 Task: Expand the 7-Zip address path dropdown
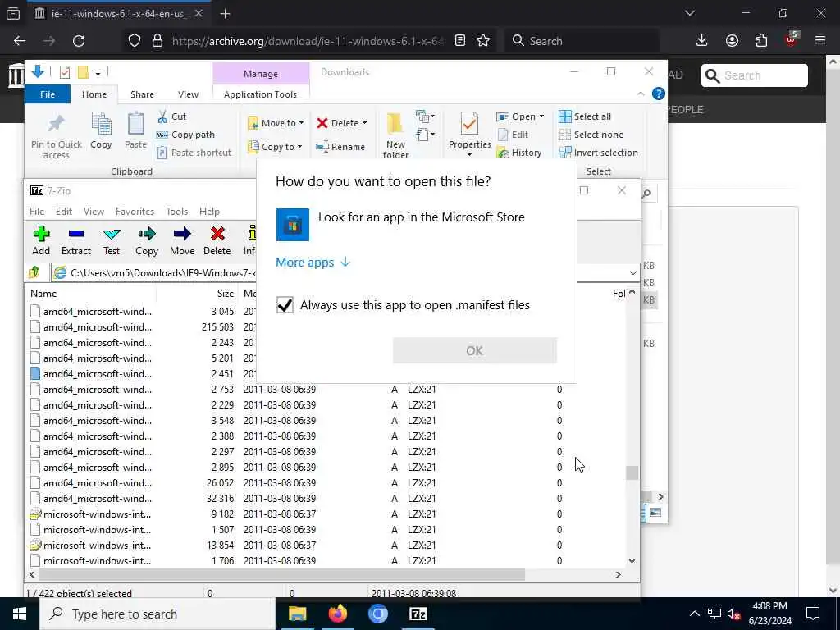[x=632, y=272]
